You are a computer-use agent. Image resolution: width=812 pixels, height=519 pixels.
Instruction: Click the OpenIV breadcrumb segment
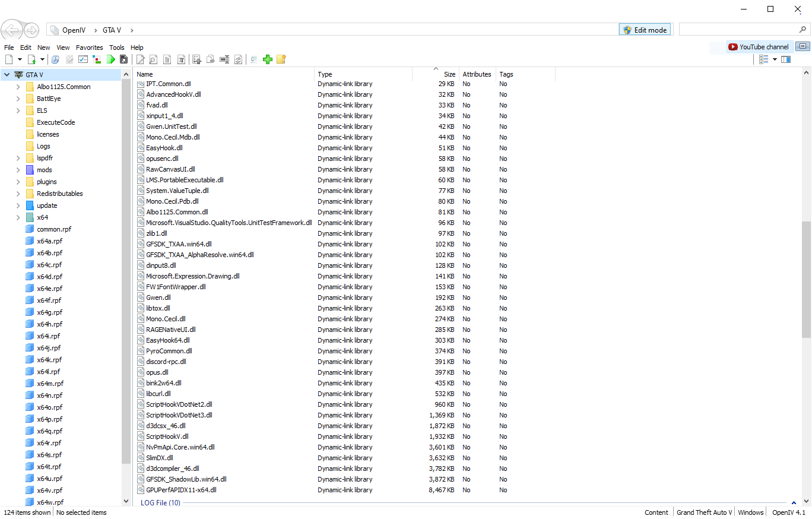[74, 30]
